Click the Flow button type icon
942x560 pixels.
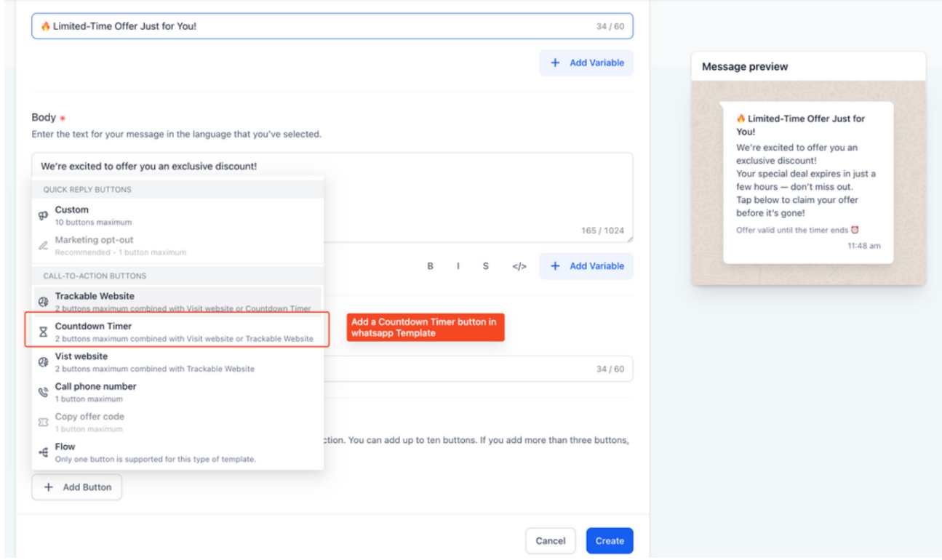point(43,452)
